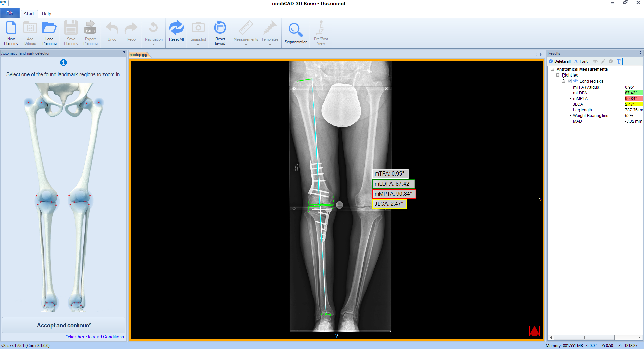Select the postop.jpg image tab
The height and width of the screenshot is (349, 644).
pos(139,55)
